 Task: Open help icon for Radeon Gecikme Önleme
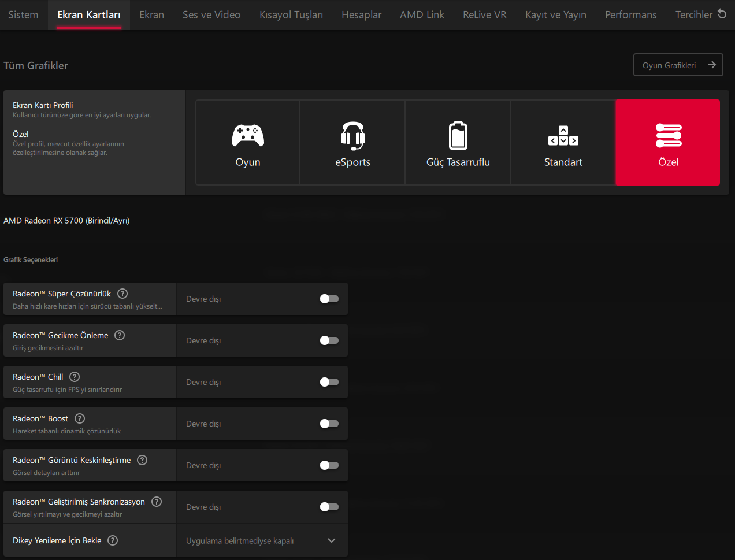[x=120, y=335]
